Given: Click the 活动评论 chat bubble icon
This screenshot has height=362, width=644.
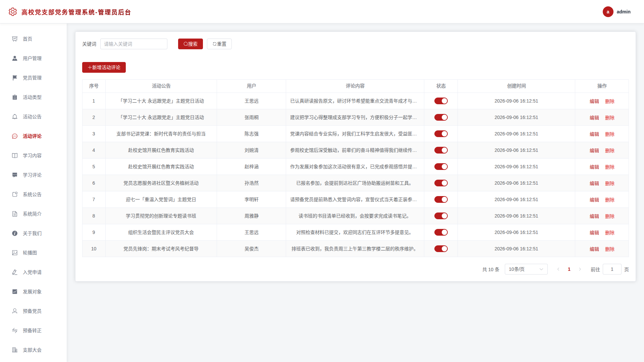Looking at the screenshot, I should (x=15, y=136).
